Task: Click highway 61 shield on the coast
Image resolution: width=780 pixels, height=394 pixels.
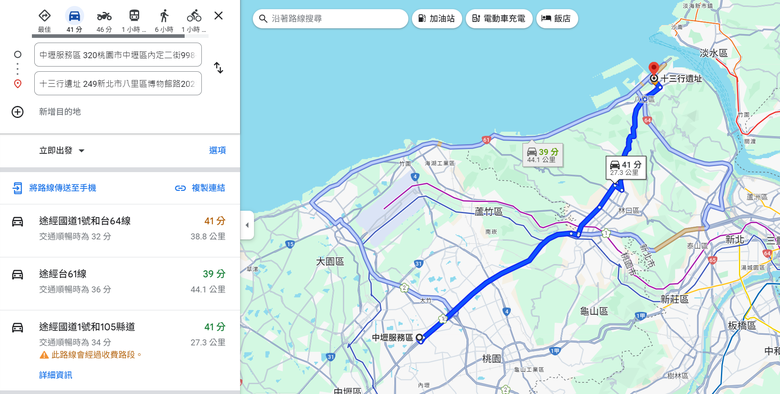Action: coord(486,140)
